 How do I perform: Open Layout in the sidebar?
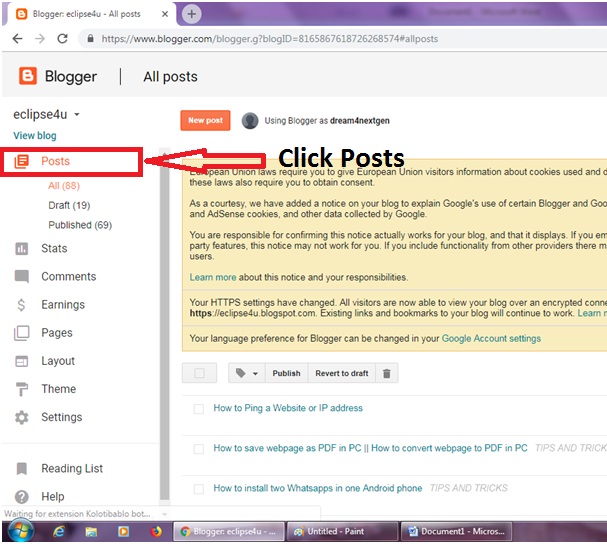[x=58, y=361]
